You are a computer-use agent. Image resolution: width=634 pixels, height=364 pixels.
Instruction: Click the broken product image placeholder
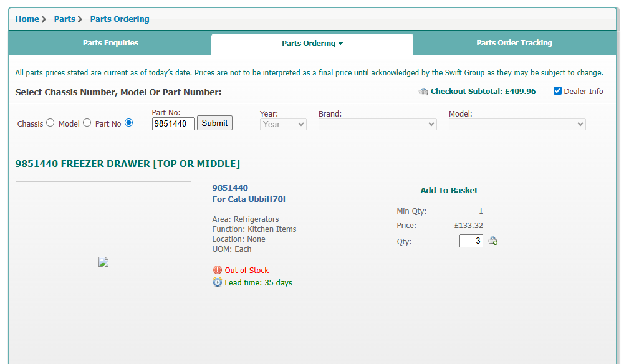[x=103, y=262]
